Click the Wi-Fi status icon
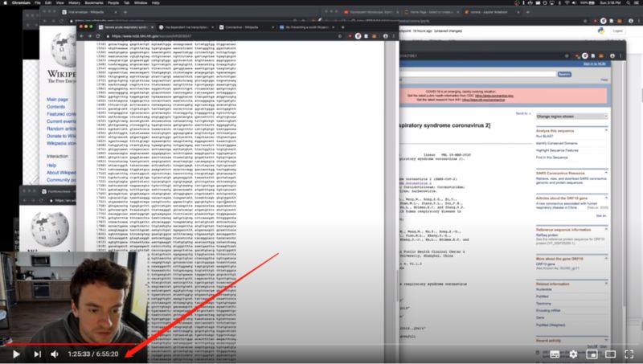Image resolution: width=643 pixels, height=364 pixels. [566, 3]
